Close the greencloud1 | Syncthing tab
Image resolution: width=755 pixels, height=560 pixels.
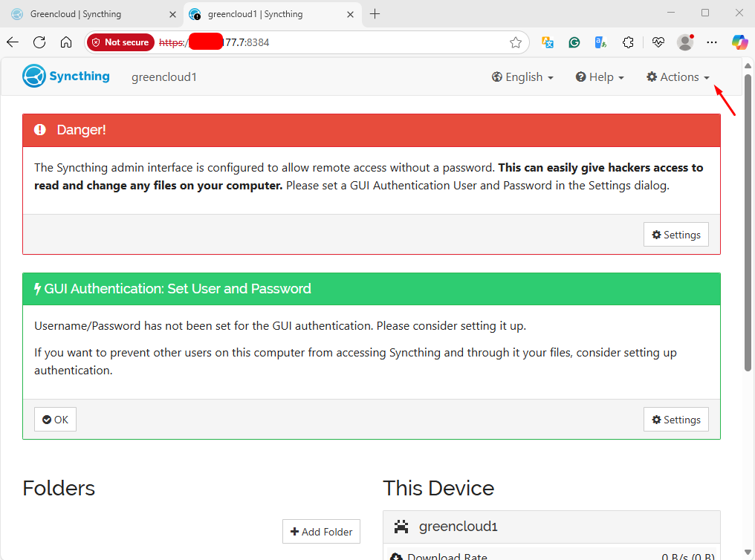point(350,14)
